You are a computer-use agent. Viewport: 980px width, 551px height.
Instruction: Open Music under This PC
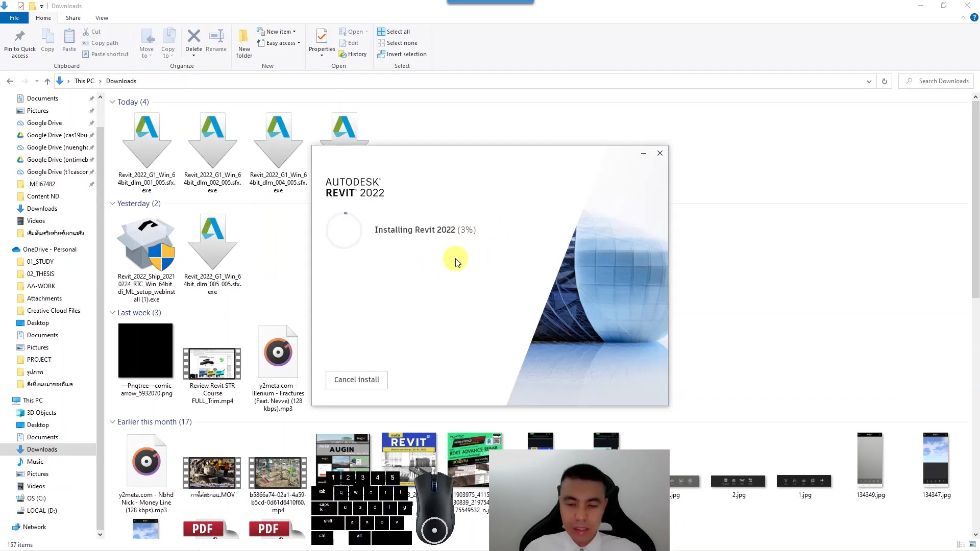(x=35, y=462)
